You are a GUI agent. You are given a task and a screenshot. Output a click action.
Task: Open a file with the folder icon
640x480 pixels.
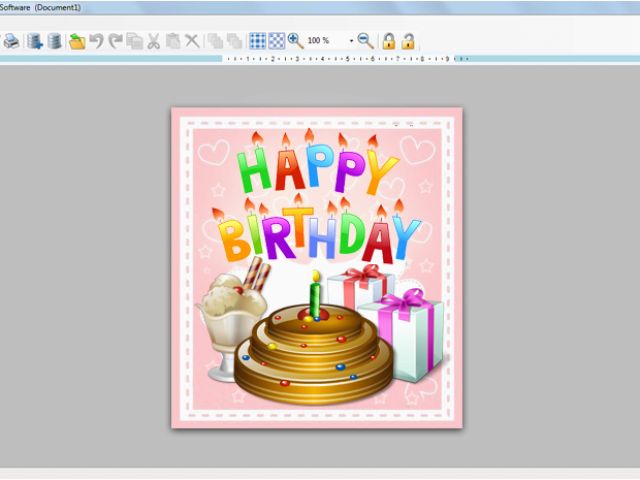click(77, 41)
